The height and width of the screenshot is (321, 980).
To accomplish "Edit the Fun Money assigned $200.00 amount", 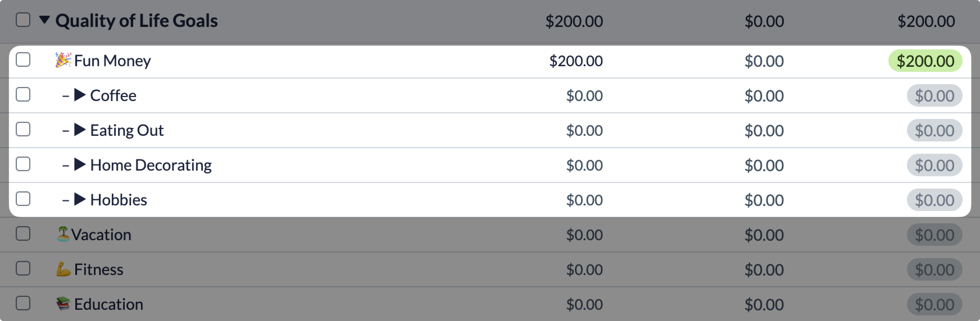I will tap(576, 61).
